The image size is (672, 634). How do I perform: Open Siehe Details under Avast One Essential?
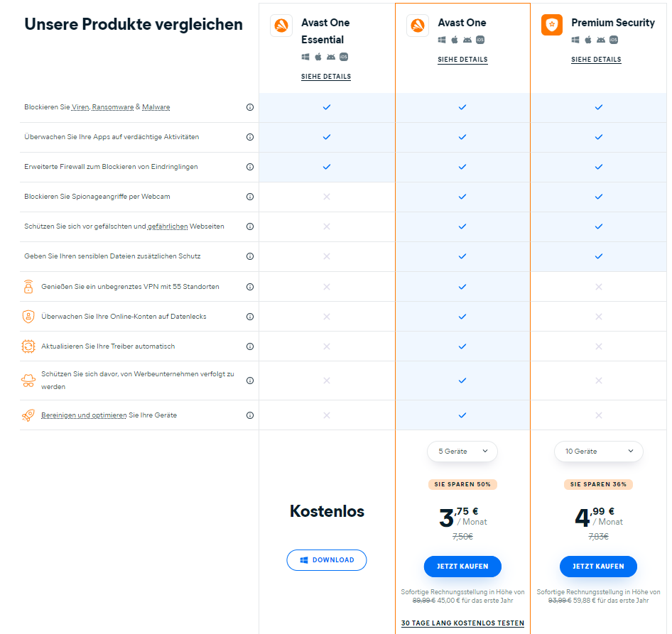tap(326, 77)
